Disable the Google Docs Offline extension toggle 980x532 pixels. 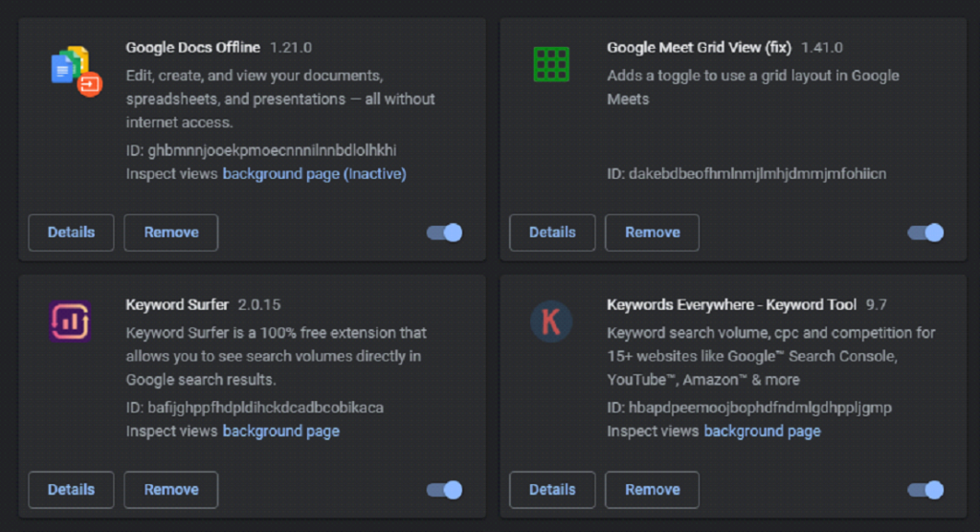point(444,233)
